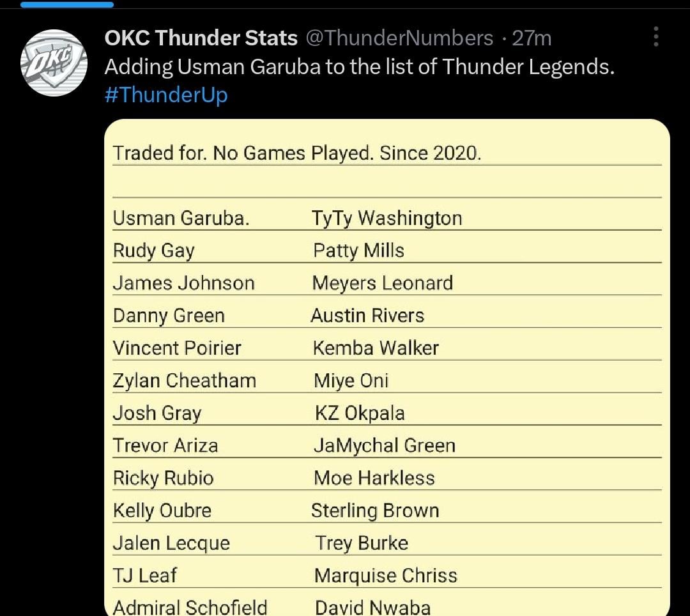
Task: Click the Ricky Rubio entry
Action: click(163, 478)
